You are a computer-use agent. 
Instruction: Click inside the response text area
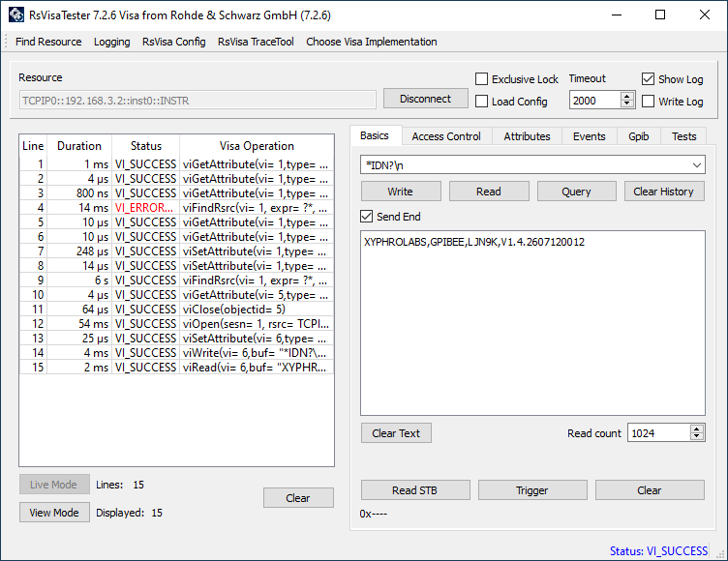[x=532, y=323]
